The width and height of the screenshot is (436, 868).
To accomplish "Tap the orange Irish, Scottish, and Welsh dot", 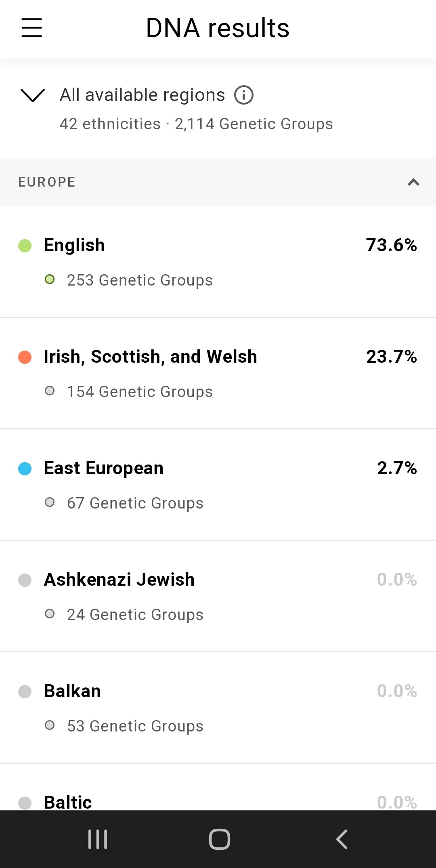I will [x=25, y=357].
